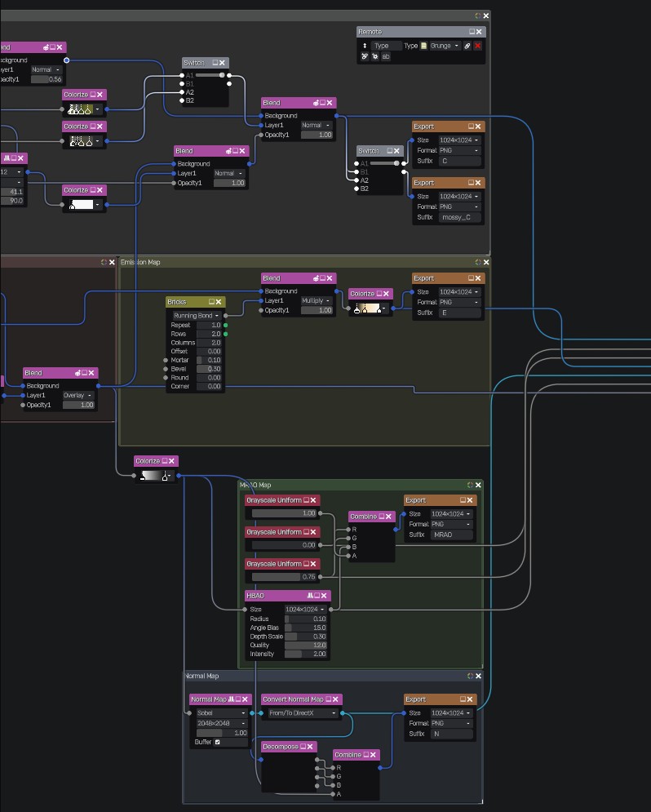Click the orange gradient in Emission Map Colorize
The width and height of the screenshot is (651, 812).
tap(367, 308)
